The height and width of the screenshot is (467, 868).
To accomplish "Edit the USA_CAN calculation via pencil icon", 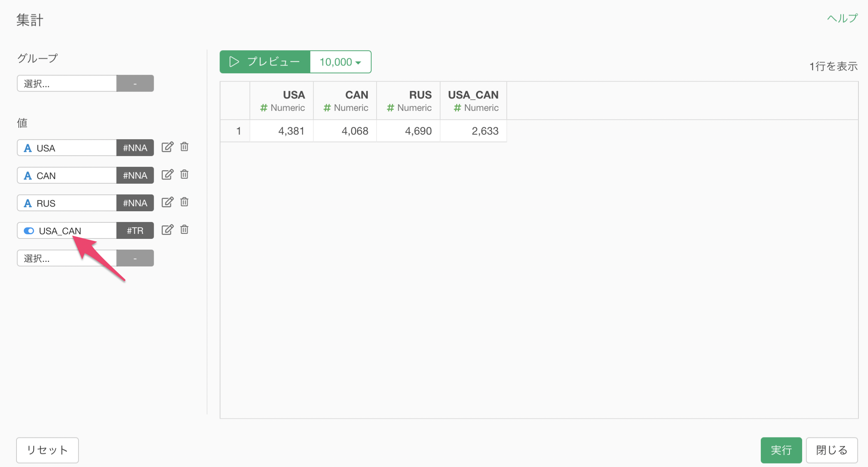I will (x=167, y=230).
